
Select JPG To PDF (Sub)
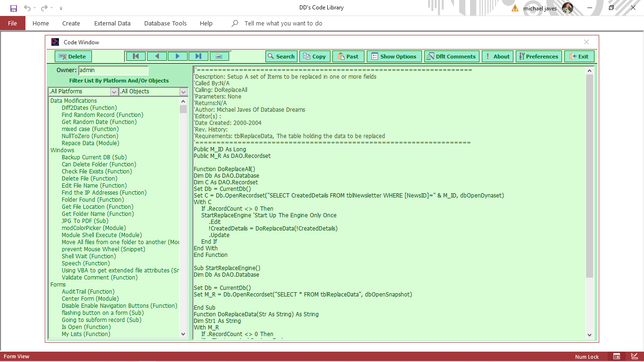85,221
